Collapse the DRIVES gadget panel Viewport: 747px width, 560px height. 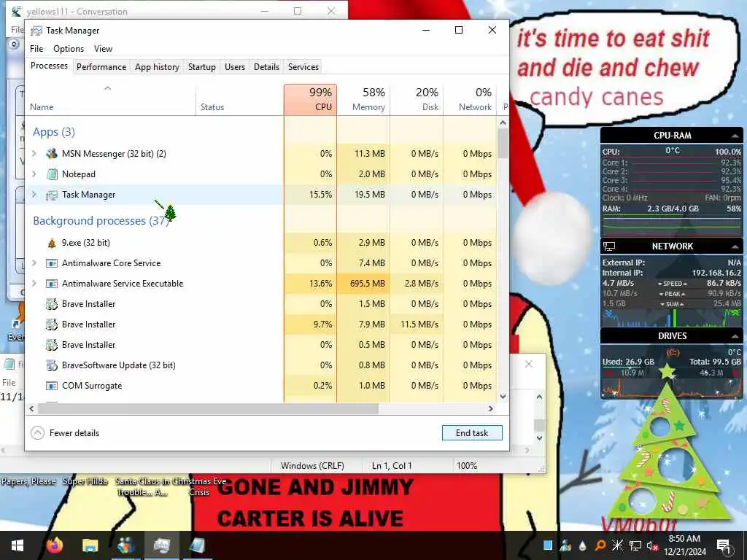(x=735, y=336)
